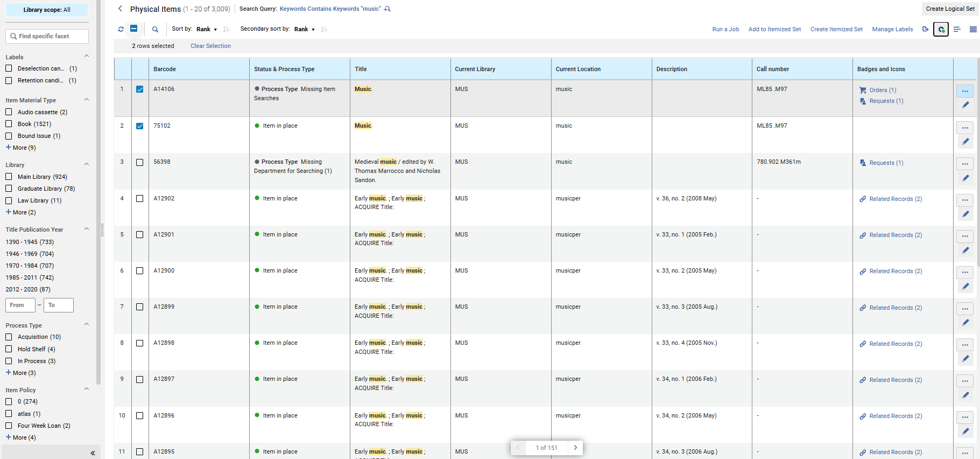Image resolution: width=980 pixels, height=459 pixels.
Task: Open row actions menu for barcode A12902
Action: tap(965, 200)
